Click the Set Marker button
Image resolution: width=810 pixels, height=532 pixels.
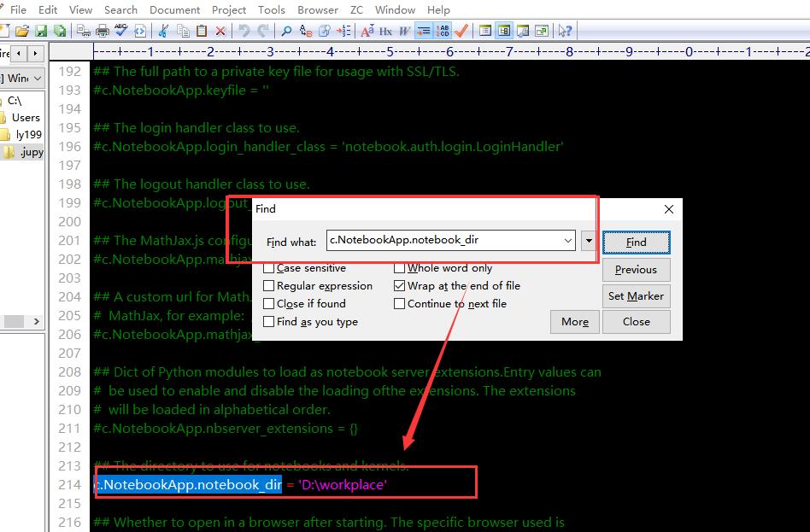[x=636, y=296]
